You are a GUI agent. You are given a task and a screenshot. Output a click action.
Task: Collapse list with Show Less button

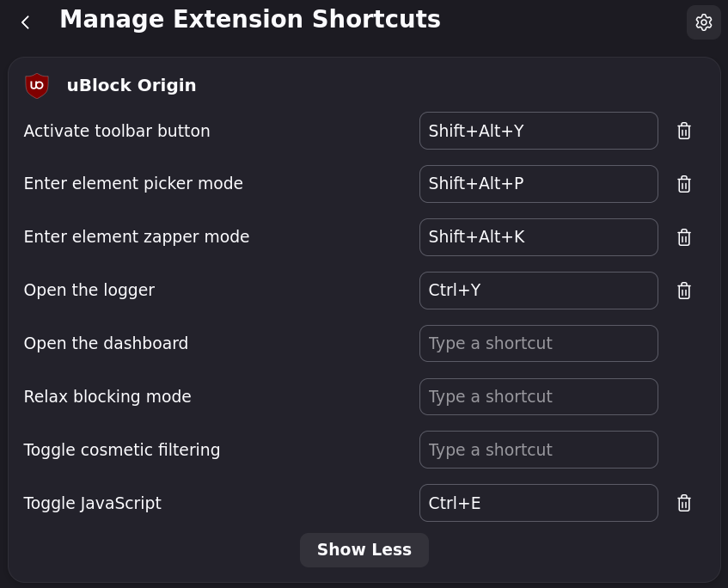[364, 550]
